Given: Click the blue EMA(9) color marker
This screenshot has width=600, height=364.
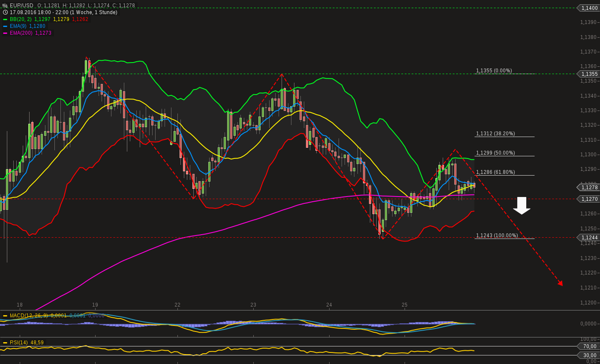Looking at the screenshot, I should (x=5, y=26).
